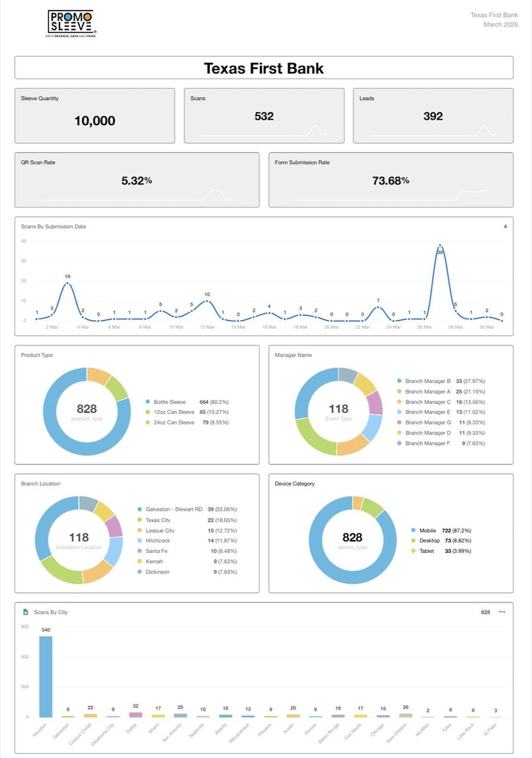Click the Dallas bar labeled 32

click(x=136, y=715)
